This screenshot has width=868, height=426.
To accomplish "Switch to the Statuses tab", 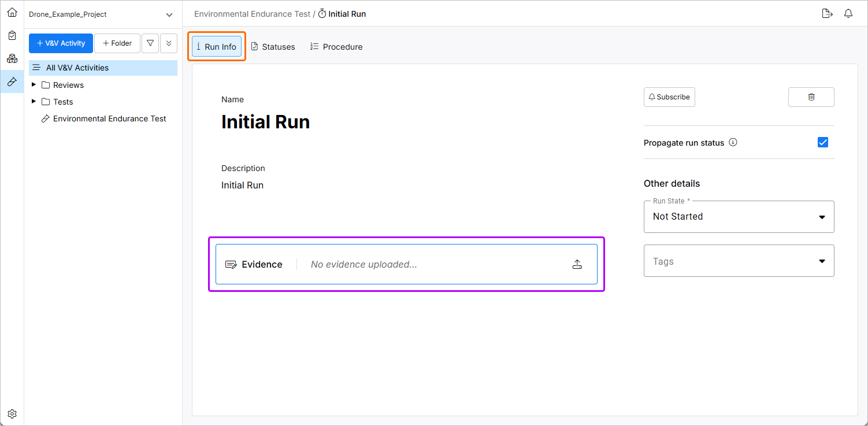I will click(x=273, y=47).
